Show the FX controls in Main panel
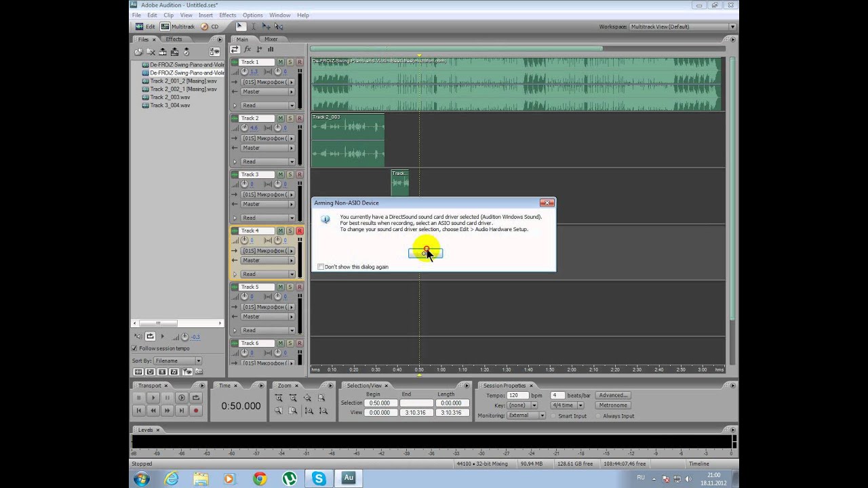 click(248, 49)
